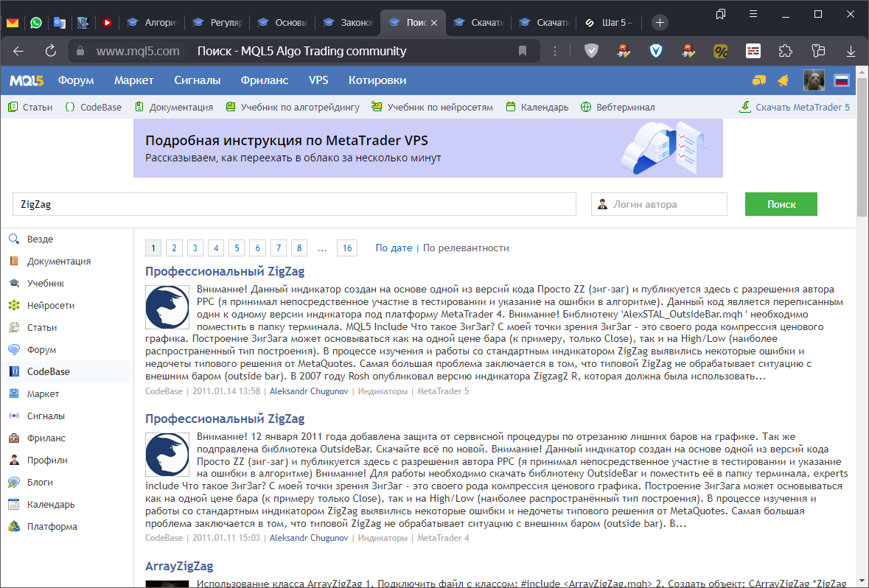Screen dimensions: 869x588
Task: Reload the page with refresh icon
Action: (50, 51)
